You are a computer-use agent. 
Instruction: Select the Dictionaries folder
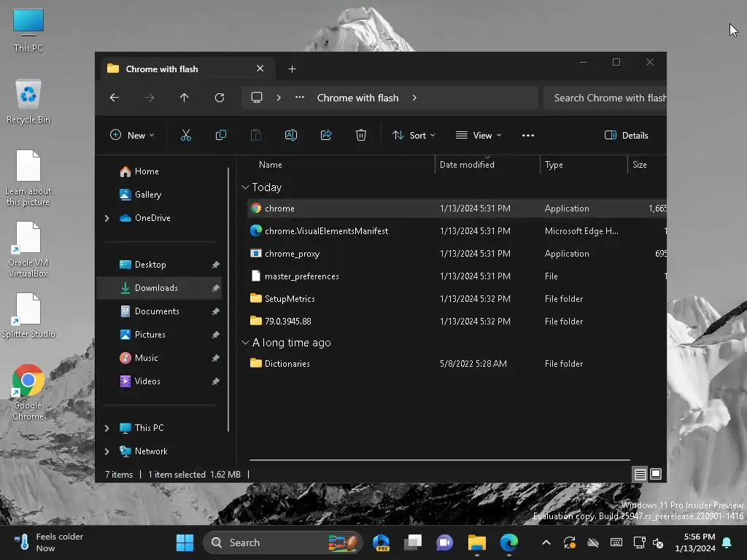click(457, 364)
